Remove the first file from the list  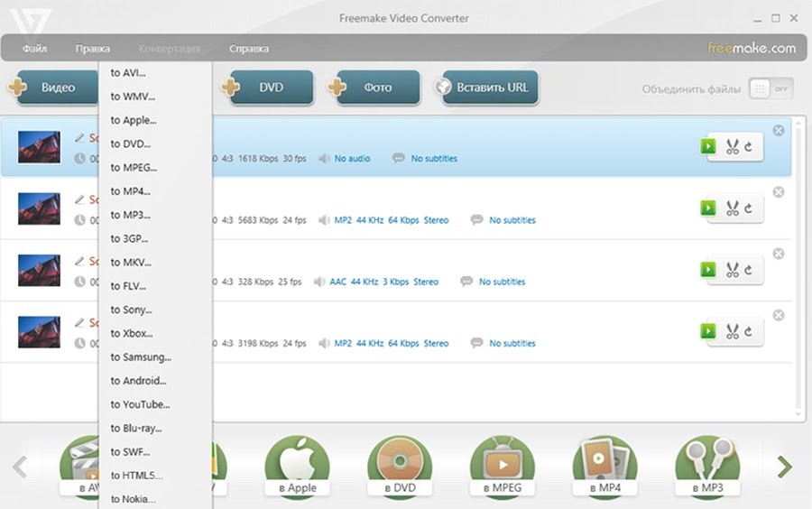(779, 131)
